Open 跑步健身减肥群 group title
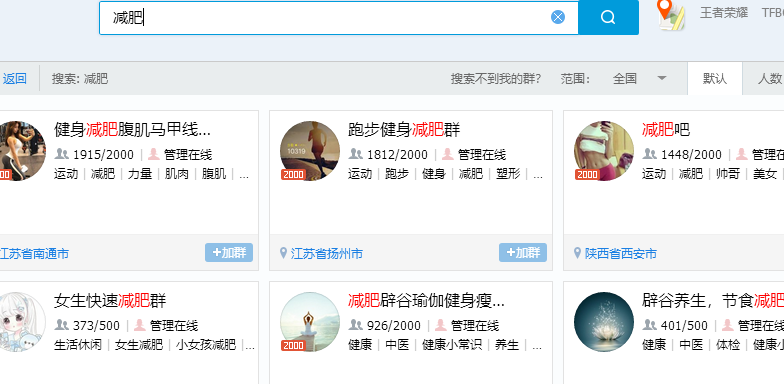The width and height of the screenshot is (784, 384). click(404, 130)
